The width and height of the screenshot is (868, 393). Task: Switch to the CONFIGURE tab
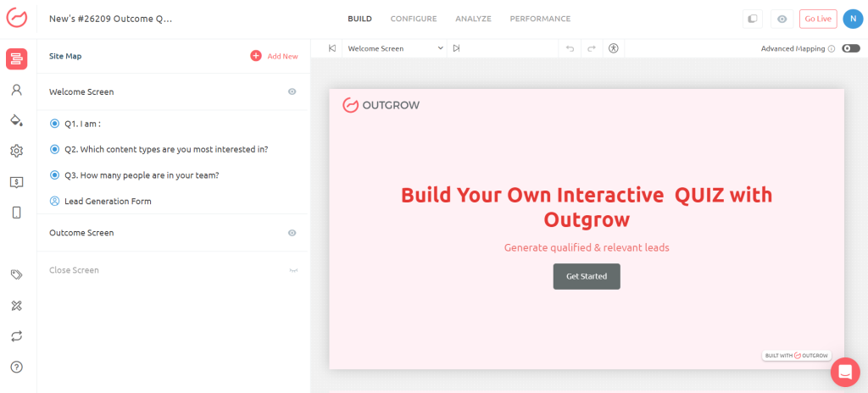[x=413, y=19]
